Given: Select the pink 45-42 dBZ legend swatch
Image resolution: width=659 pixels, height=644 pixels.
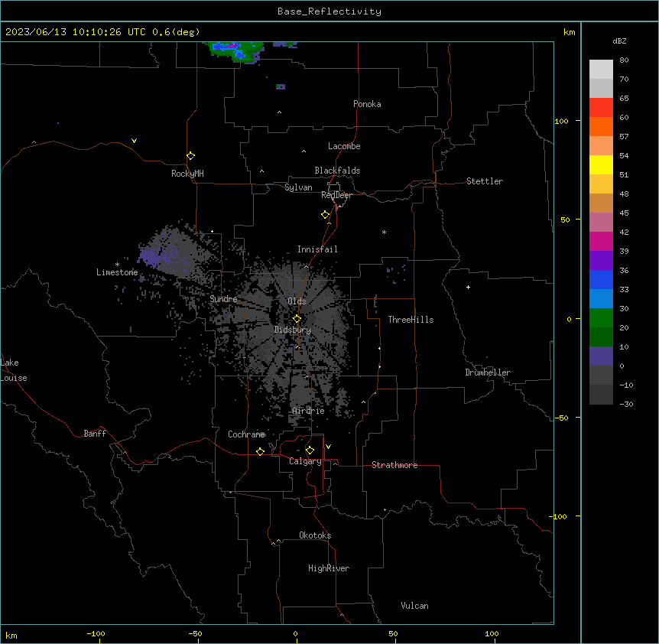Looking at the screenshot, I should pos(601,223).
